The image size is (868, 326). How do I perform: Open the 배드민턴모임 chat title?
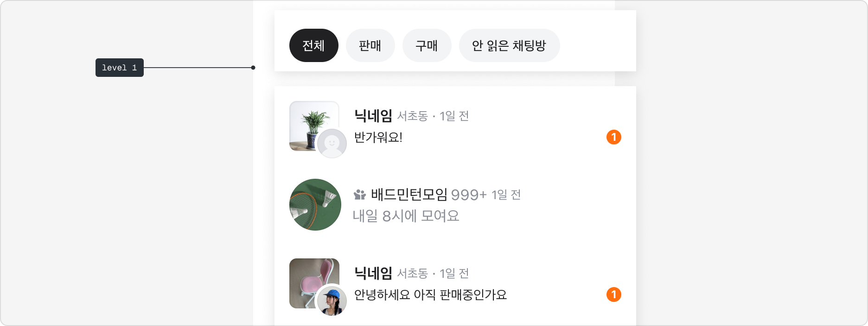click(409, 194)
